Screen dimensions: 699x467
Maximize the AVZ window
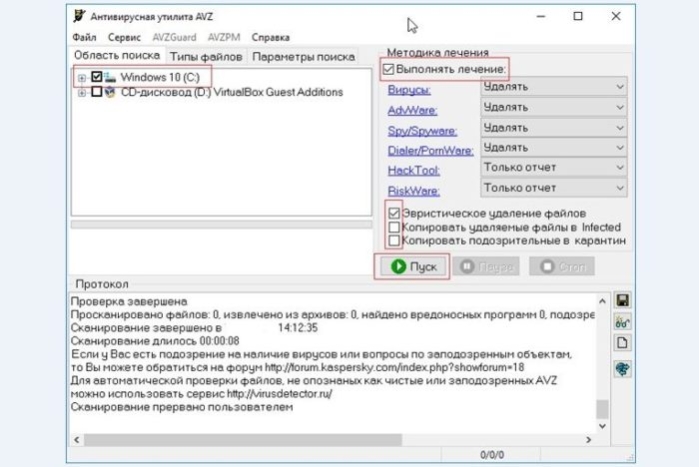click(578, 16)
